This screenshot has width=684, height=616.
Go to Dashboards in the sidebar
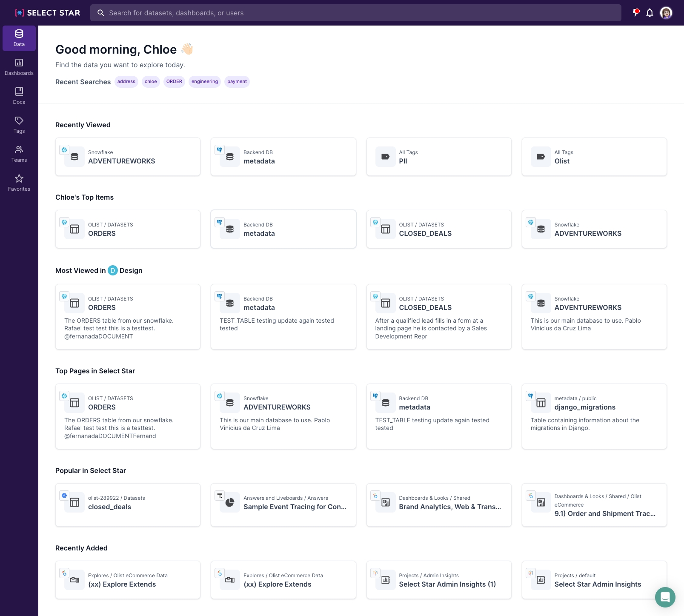[x=19, y=67]
